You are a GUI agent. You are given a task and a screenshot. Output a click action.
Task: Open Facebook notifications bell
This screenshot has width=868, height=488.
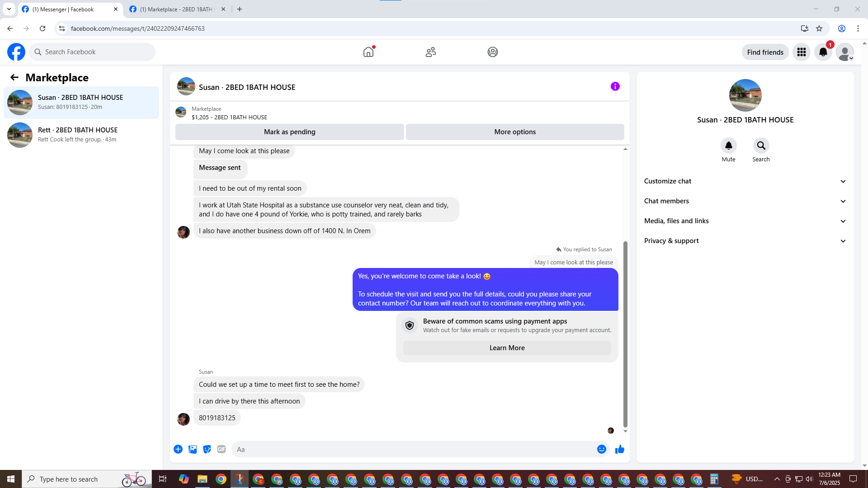point(823,52)
